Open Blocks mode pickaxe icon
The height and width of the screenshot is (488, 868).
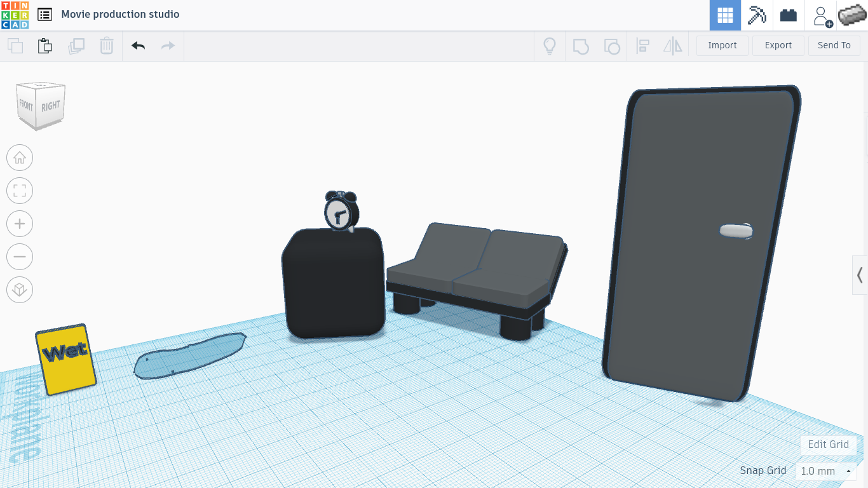click(x=757, y=15)
